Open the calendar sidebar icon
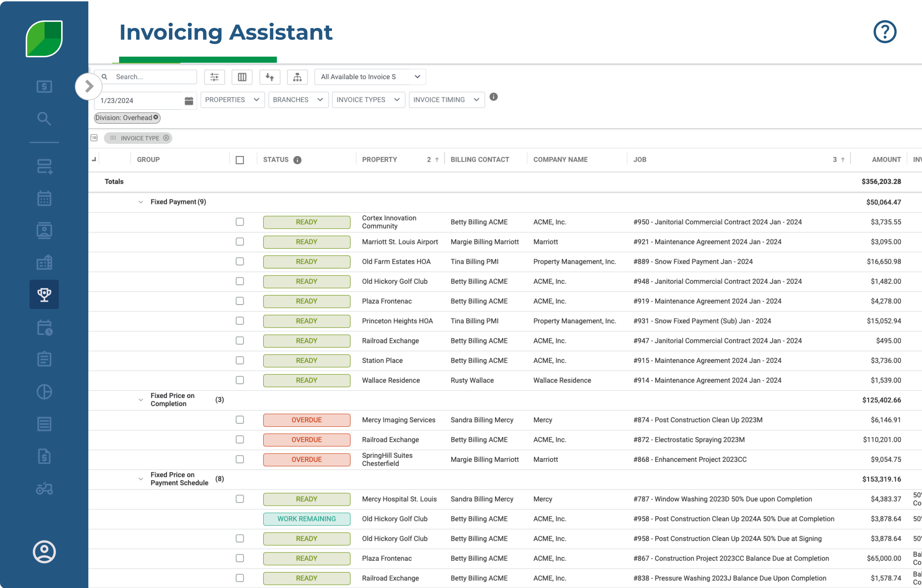This screenshot has width=922, height=588. tap(44, 198)
